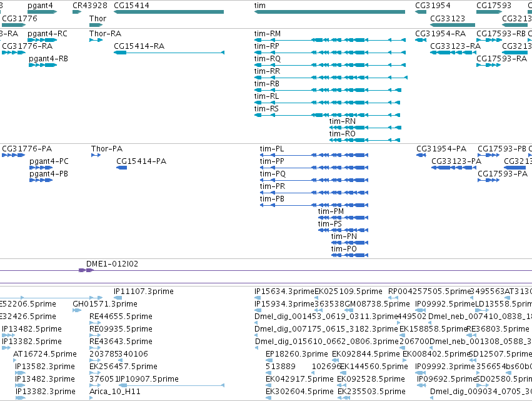This screenshot has width=532, height=401.
Task: Select protein tim-PS
Action: tap(343, 230)
